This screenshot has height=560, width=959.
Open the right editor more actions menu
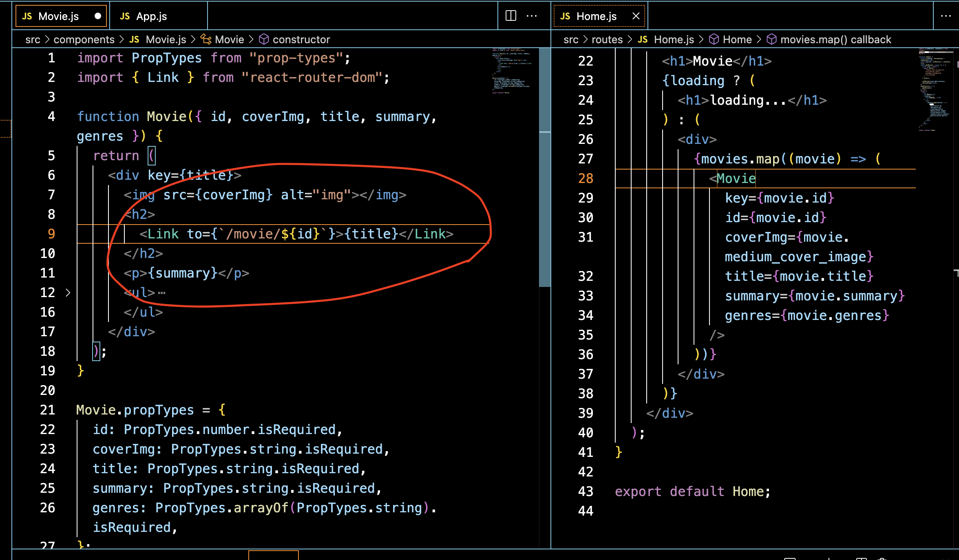tap(946, 16)
